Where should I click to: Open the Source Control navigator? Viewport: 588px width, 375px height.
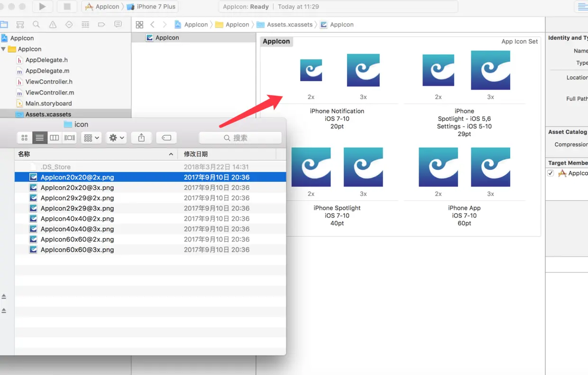(20, 25)
